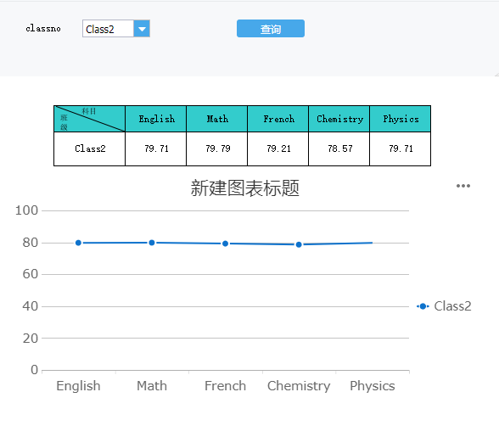Toggle the Class2 legend entry
The image size is (499, 448).
444,306
